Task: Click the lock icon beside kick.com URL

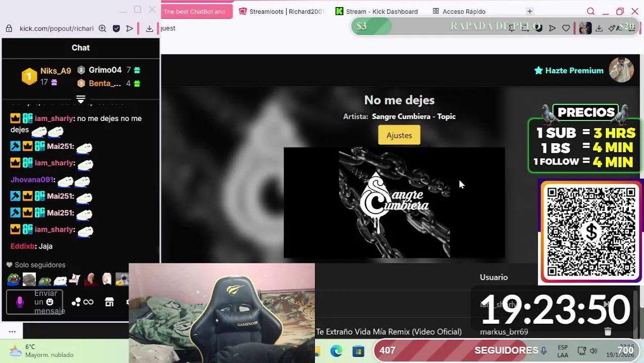Action: pyautogui.click(x=9, y=29)
